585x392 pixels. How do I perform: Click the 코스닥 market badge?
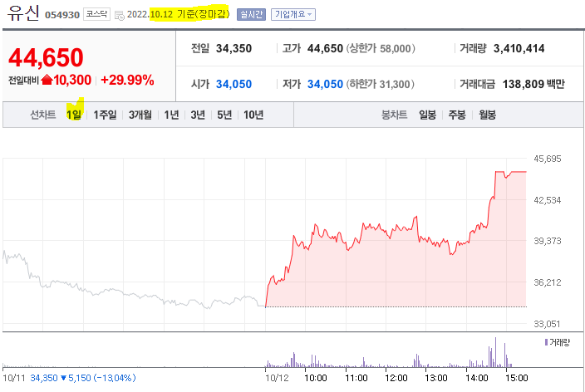96,14
